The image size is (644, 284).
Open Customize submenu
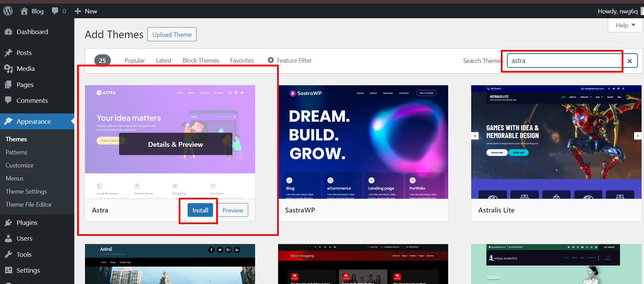click(x=20, y=165)
